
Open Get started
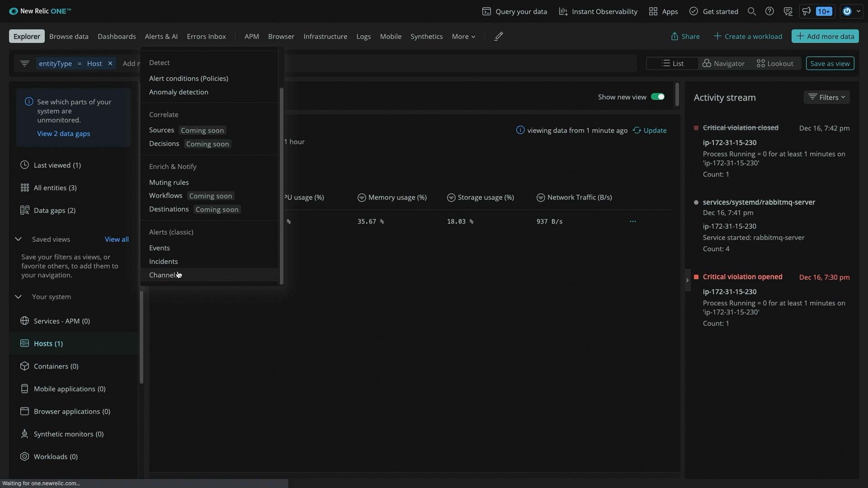[714, 11]
